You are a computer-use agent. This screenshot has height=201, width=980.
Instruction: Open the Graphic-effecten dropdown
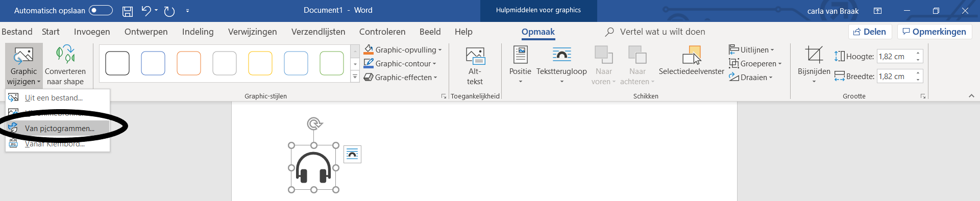click(x=401, y=77)
